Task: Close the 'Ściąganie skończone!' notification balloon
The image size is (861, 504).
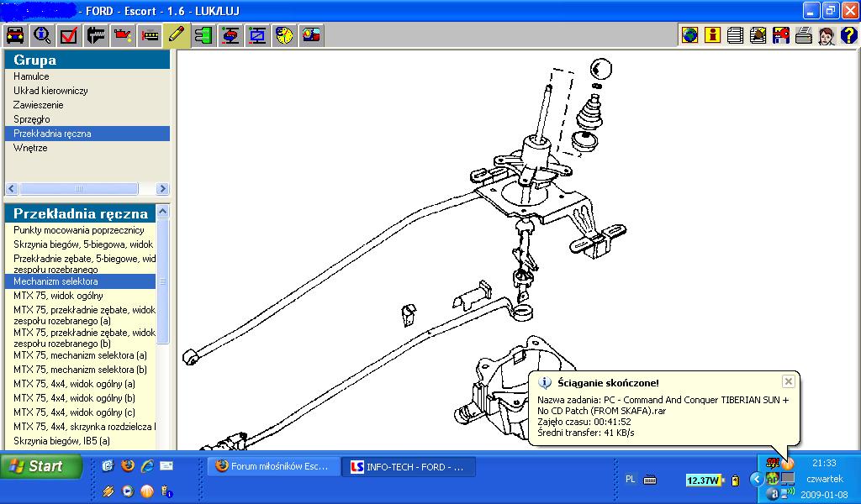Action: point(788,381)
